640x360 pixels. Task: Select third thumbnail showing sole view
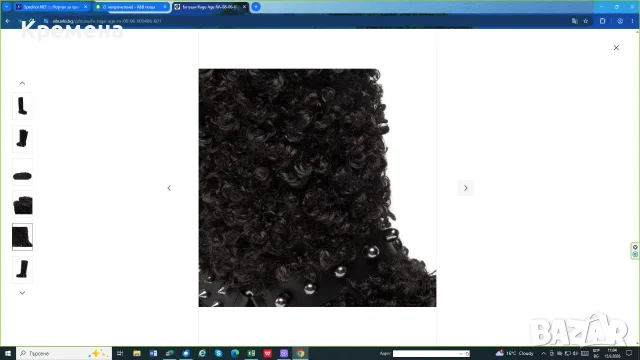pos(22,172)
